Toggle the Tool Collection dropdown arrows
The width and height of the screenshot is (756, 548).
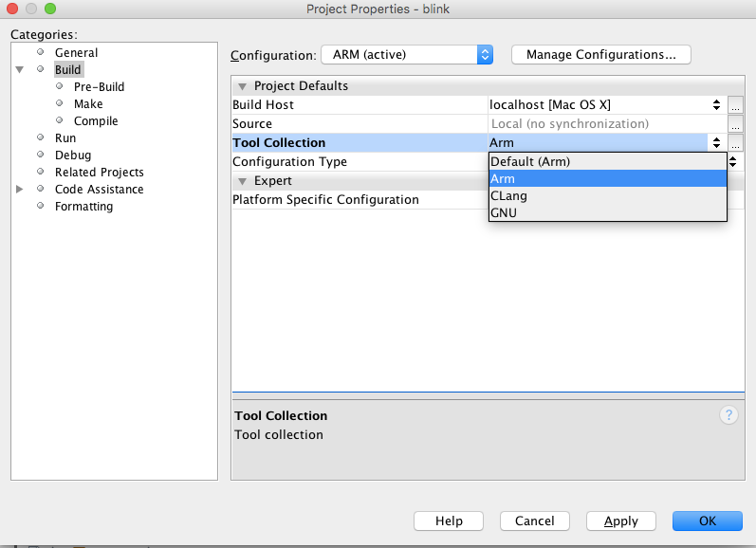(716, 142)
